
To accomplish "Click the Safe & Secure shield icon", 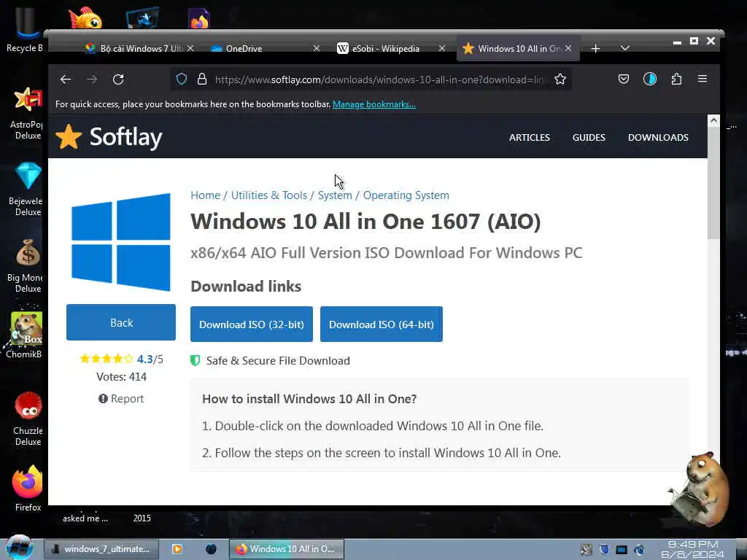I will click(x=195, y=360).
